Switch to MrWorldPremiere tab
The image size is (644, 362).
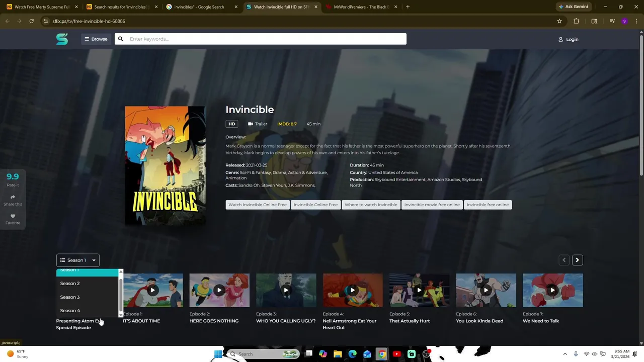click(x=361, y=7)
